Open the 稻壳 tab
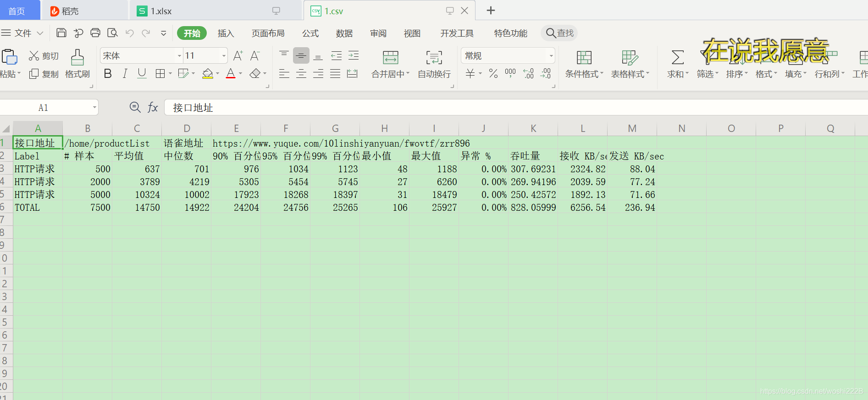The image size is (868, 400). click(85, 11)
